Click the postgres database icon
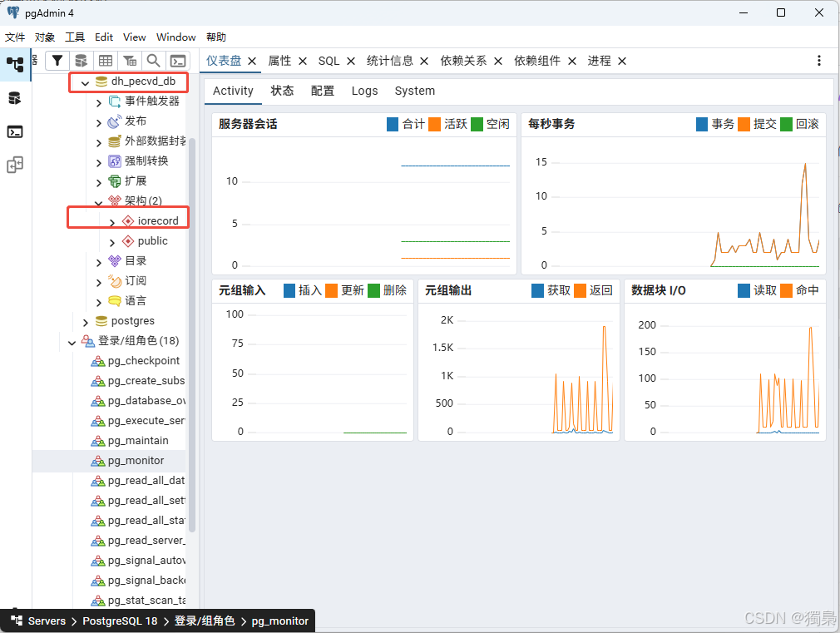 coord(101,321)
